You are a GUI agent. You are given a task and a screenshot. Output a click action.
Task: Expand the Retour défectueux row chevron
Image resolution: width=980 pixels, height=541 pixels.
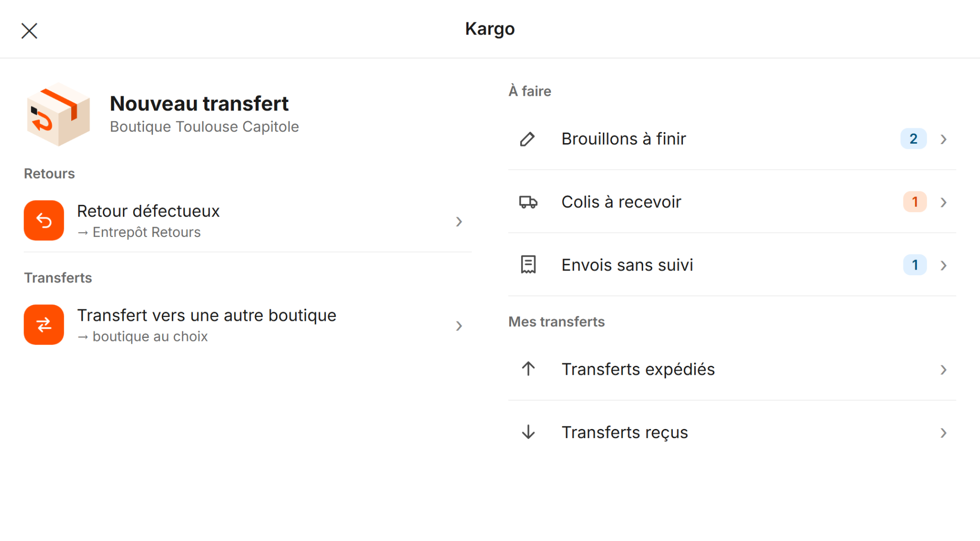(459, 221)
